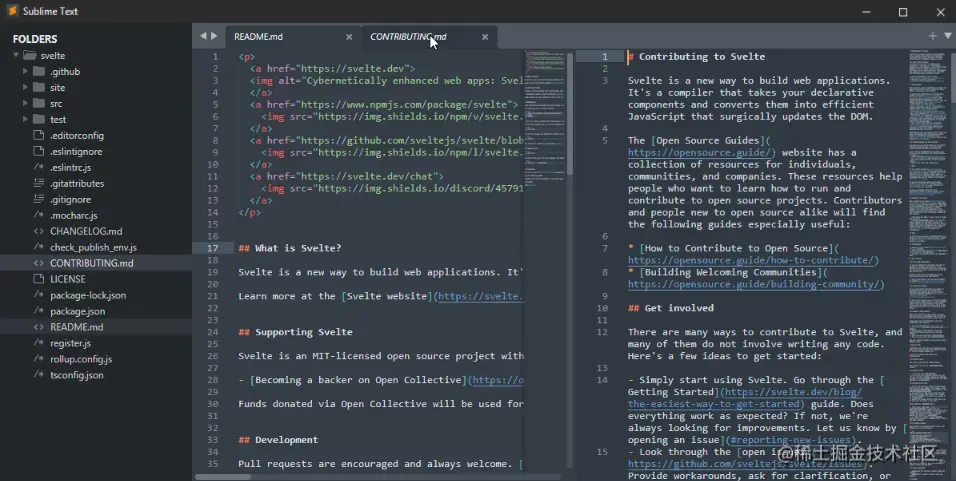Screen dimensions: 956x481
Task: Click the Sublime Text app icon
Action: pyautogui.click(x=12, y=11)
